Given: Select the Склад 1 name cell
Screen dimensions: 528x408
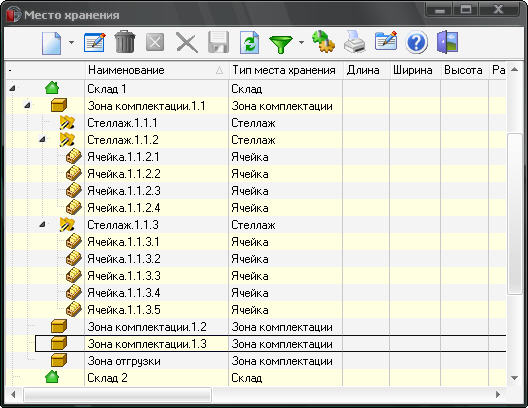Looking at the screenshot, I should pos(157,89).
